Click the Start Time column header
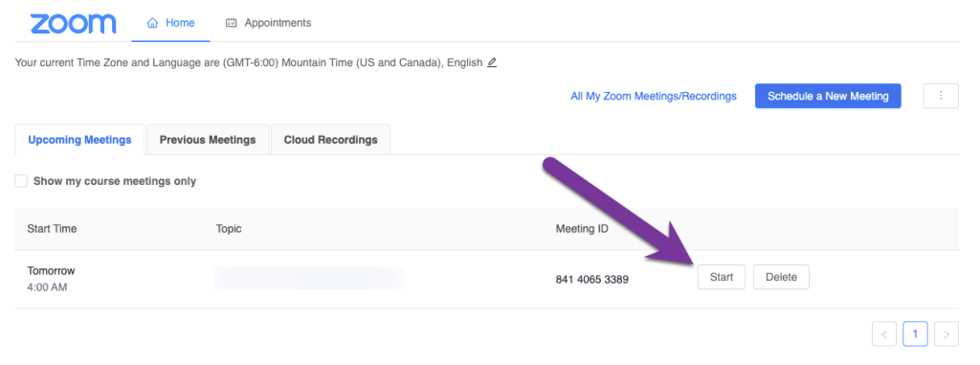Viewport: 980px width, 365px height. 52,229
